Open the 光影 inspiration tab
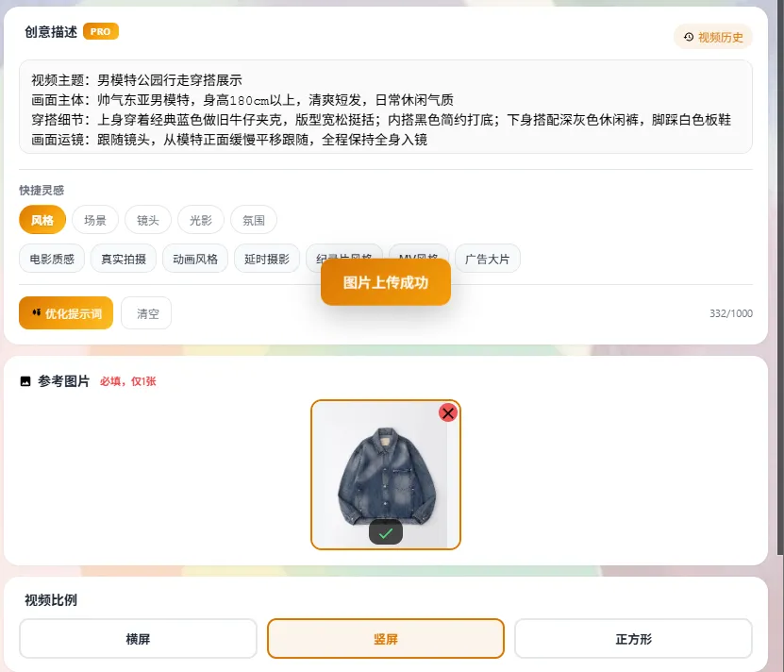 pos(201,220)
